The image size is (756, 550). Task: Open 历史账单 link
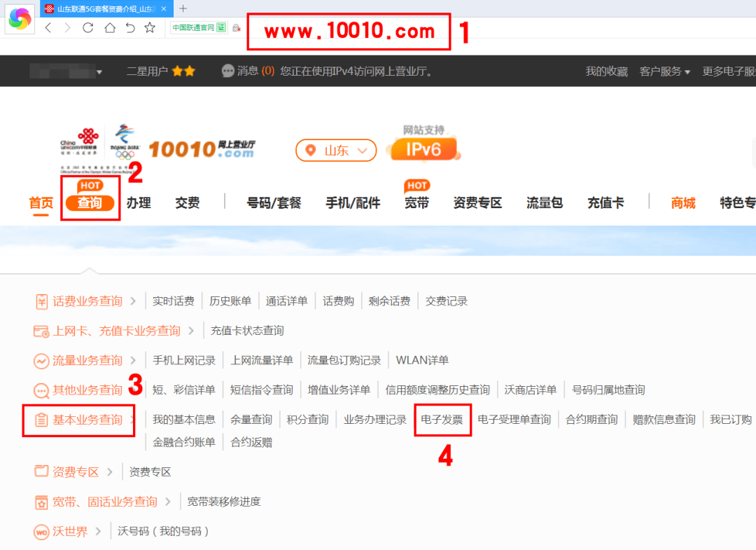[230, 301]
